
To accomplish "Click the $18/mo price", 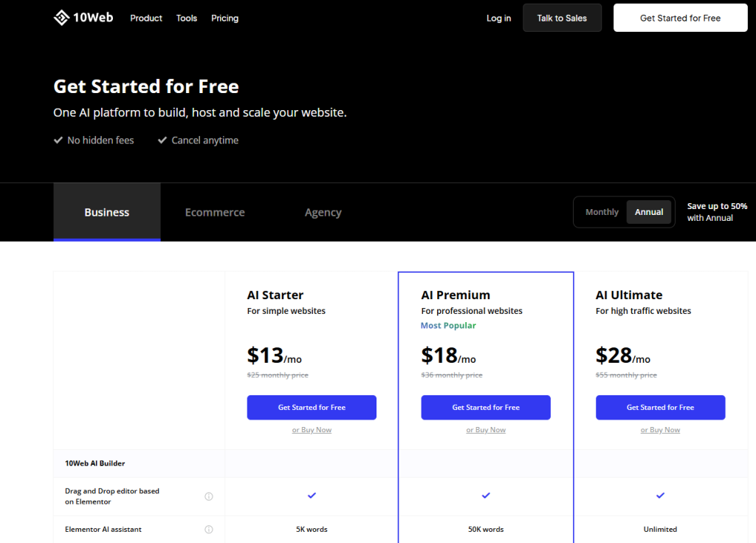I will click(448, 356).
